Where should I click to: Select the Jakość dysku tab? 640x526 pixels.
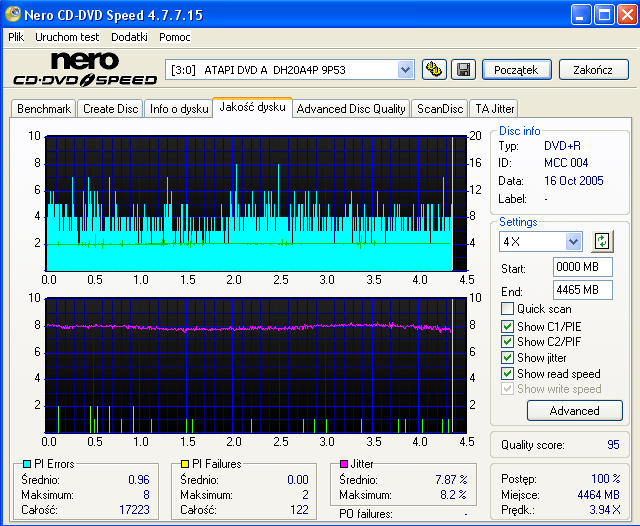pos(252,107)
